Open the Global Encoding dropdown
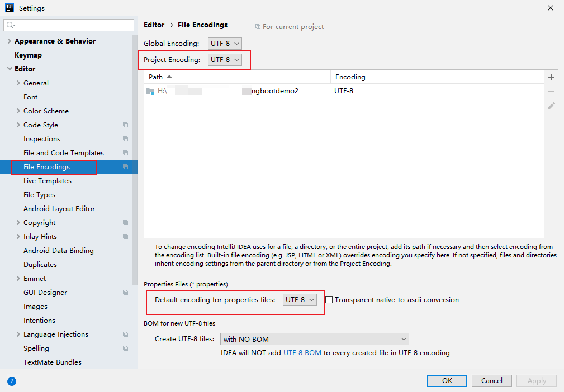Viewport: 564px width, 392px height. pos(225,44)
